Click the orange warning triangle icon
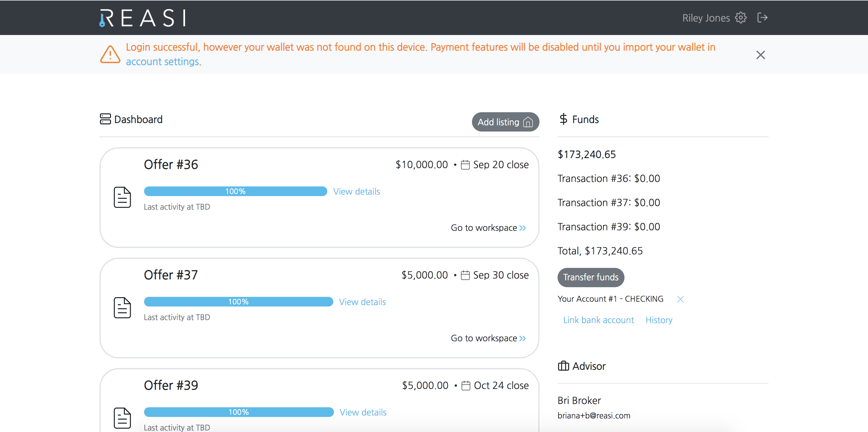 (x=110, y=54)
